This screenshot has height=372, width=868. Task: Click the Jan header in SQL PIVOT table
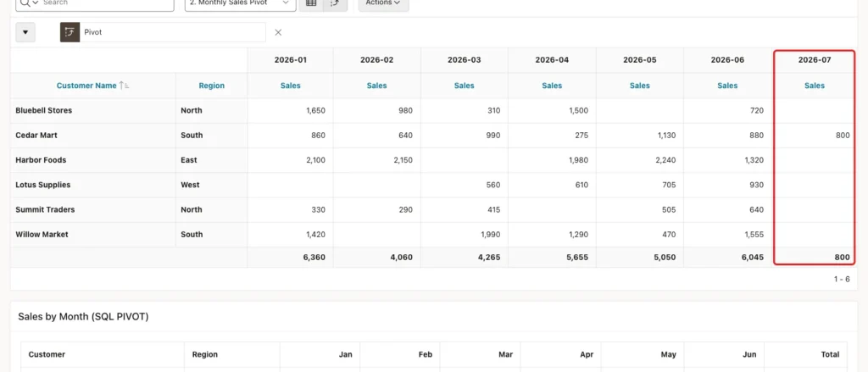(346, 354)
